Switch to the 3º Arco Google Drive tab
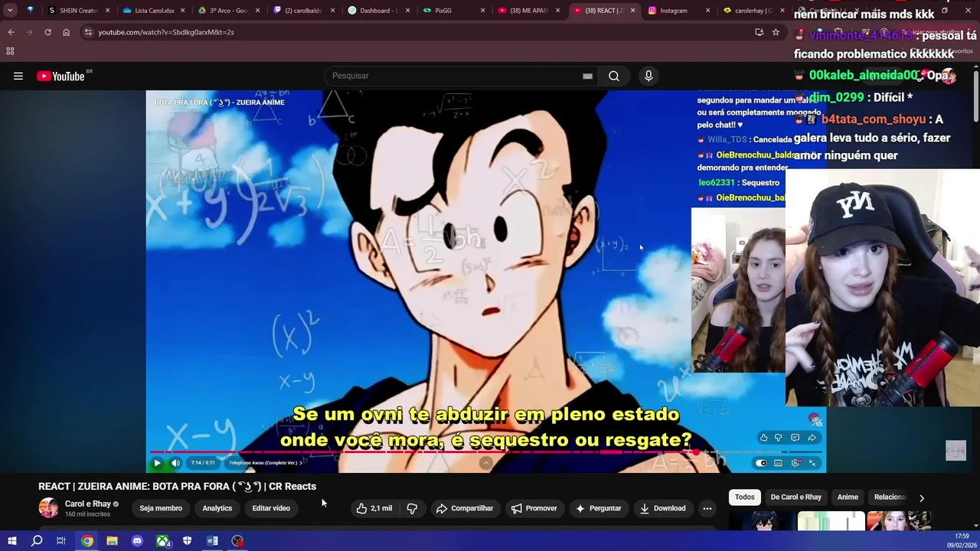980x551 pixels. (x=228, y=11)
